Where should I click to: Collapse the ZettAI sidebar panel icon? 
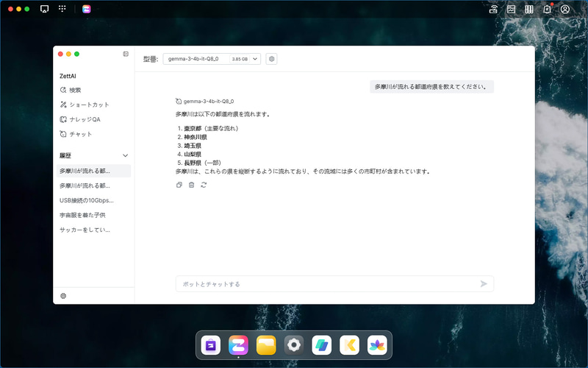(x=126, y=54)
